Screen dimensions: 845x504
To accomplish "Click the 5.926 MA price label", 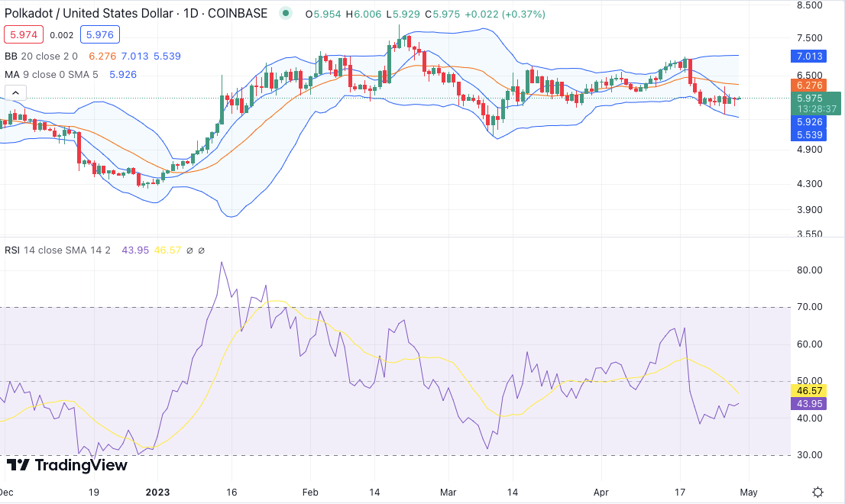I will click(x=808, y=121).
